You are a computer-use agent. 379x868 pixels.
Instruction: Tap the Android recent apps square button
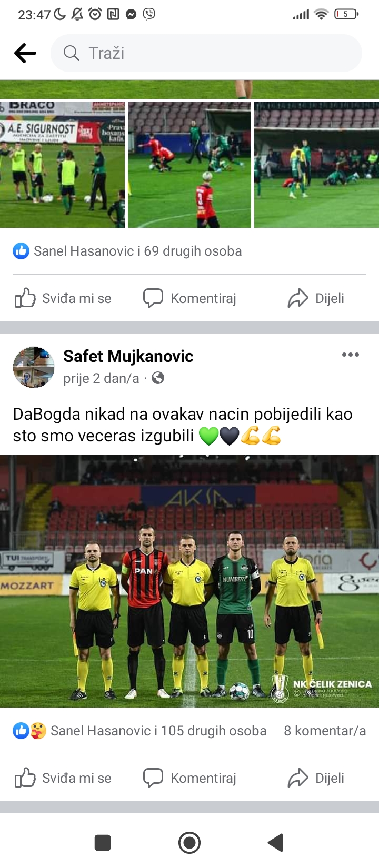103,843
